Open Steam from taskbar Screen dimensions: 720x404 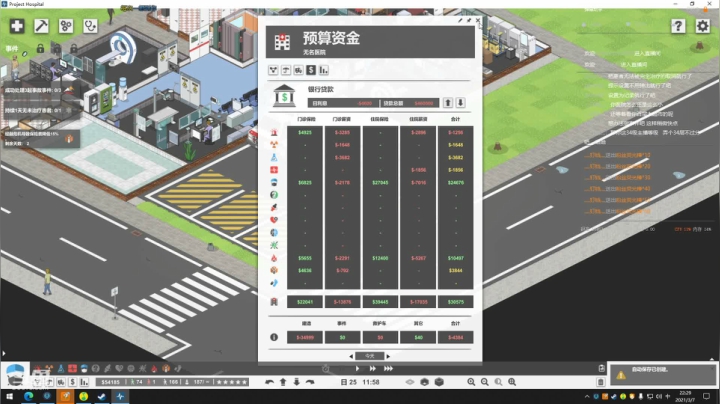(x=101, y=396)
